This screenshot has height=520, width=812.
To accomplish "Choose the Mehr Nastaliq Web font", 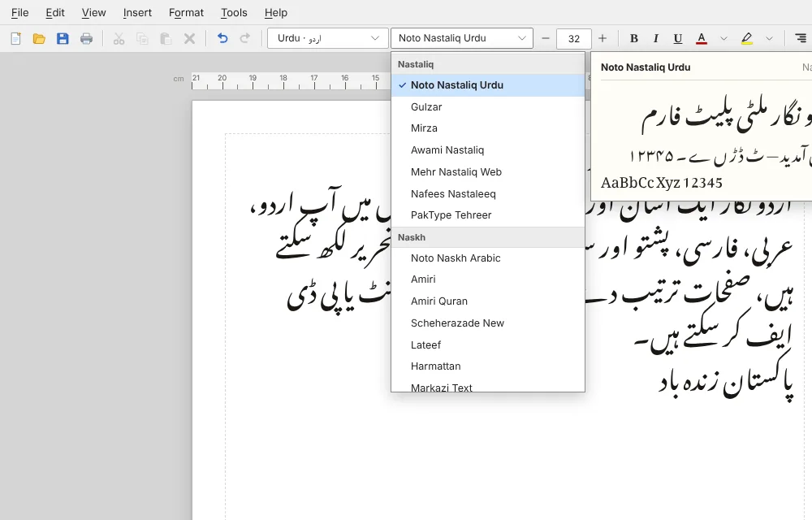I will 488,172.
